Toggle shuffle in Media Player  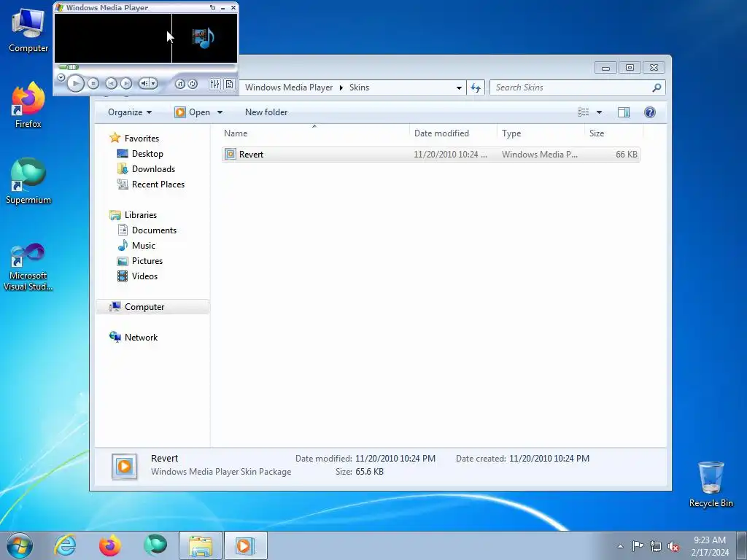coord(180,84)
